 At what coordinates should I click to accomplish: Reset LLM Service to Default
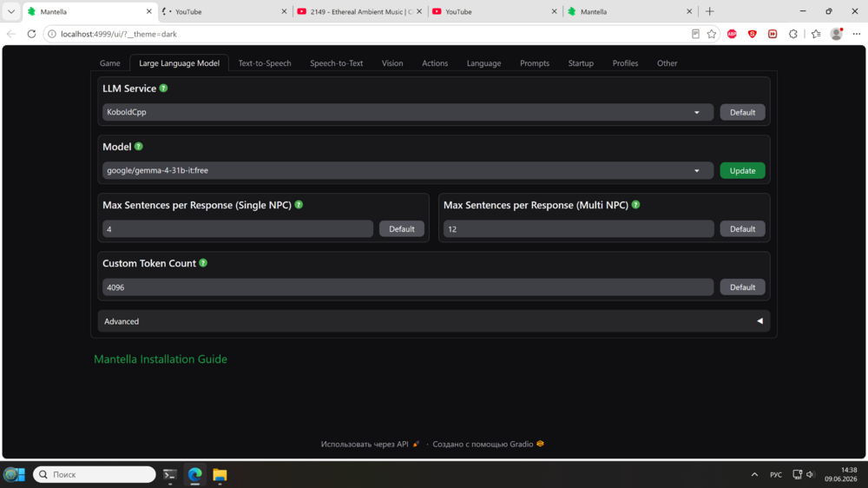[x=742, y=112]
